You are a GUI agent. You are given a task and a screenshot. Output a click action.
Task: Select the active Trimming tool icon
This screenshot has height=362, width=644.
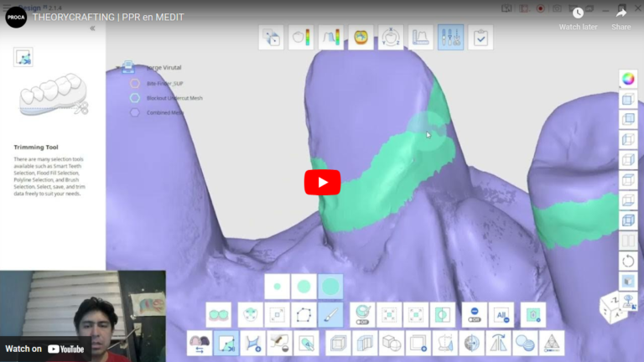[226, 343]
